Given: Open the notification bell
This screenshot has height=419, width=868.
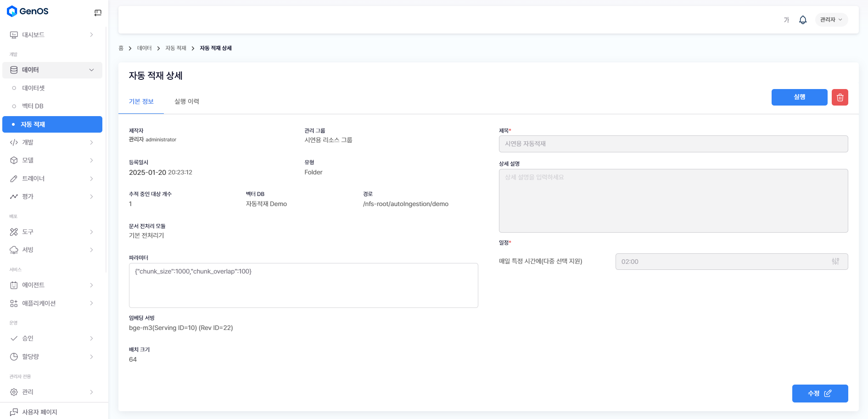Looking at the screenshot, I should coord(802,20).
